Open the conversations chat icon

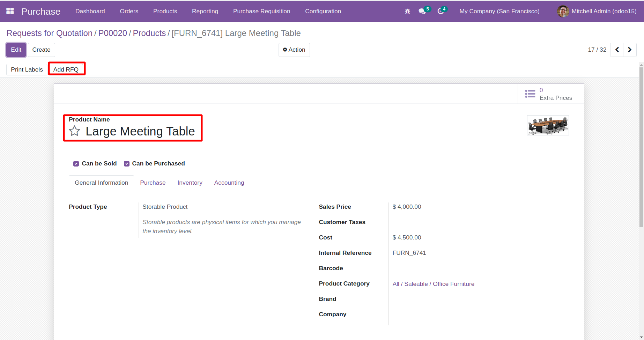(422, 11)
